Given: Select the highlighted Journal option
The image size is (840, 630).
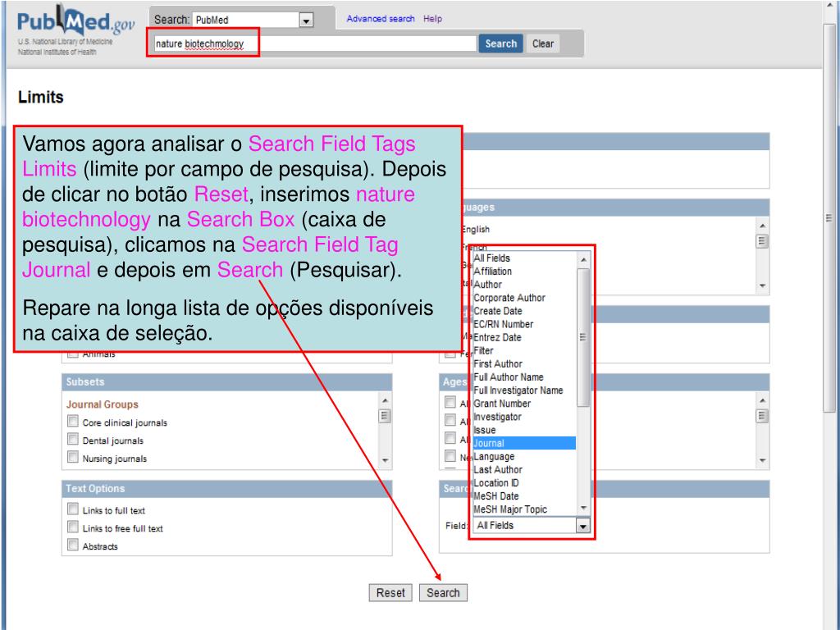Looking at the screenshot, I should pos(524,443).
